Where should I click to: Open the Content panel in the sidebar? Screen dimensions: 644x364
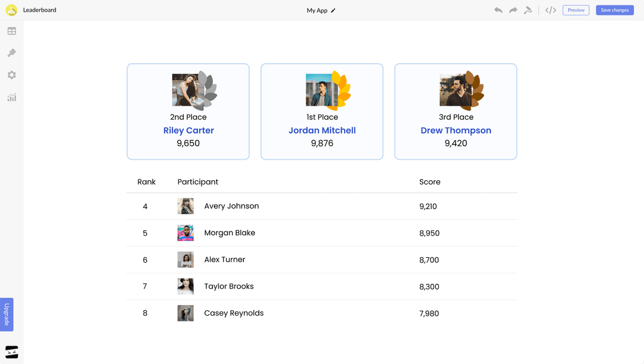pyautogui.click(x=11, y=30)
